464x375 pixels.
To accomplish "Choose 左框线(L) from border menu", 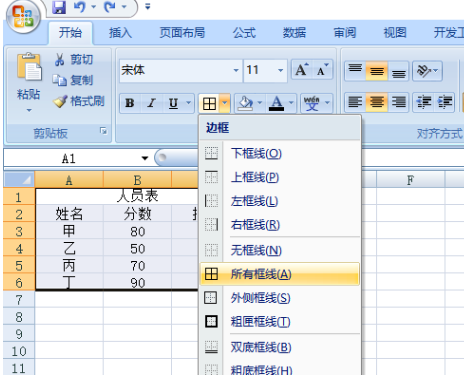I will pyautogui.click(x=280, y=201).
